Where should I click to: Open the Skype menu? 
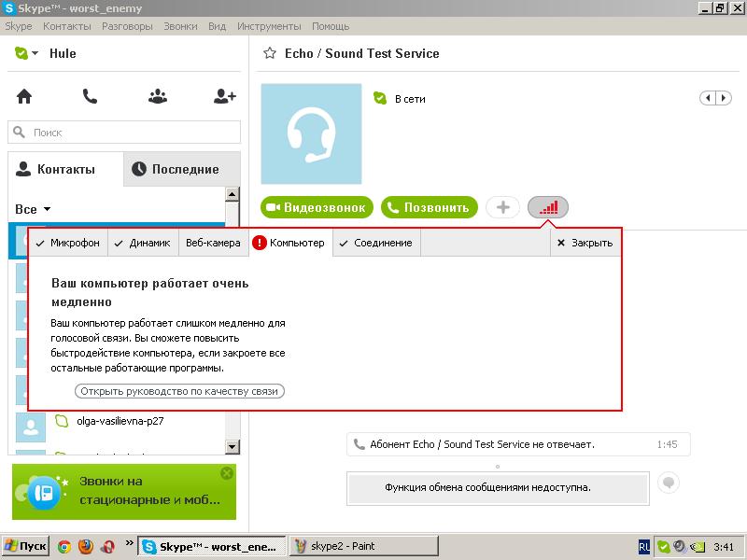click(19, 26)
